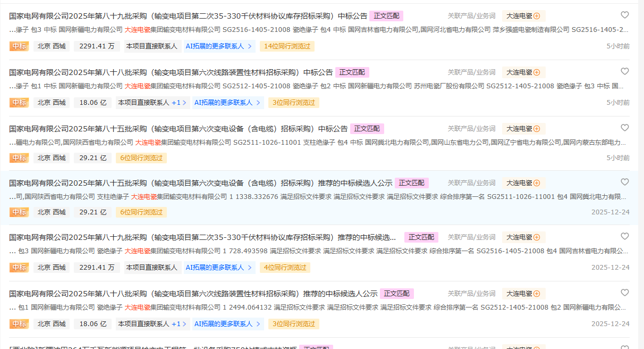644x349 pixels.
Task: Click 6位同行浏览过 in 第八十五批 候选人公示 row
Action: (x=141, y=212)
